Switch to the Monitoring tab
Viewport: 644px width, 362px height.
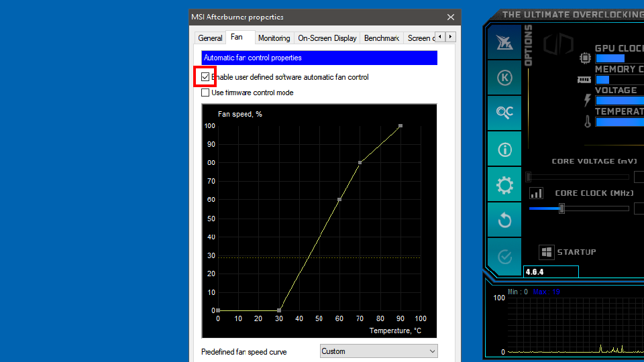(x=274, y=38)
